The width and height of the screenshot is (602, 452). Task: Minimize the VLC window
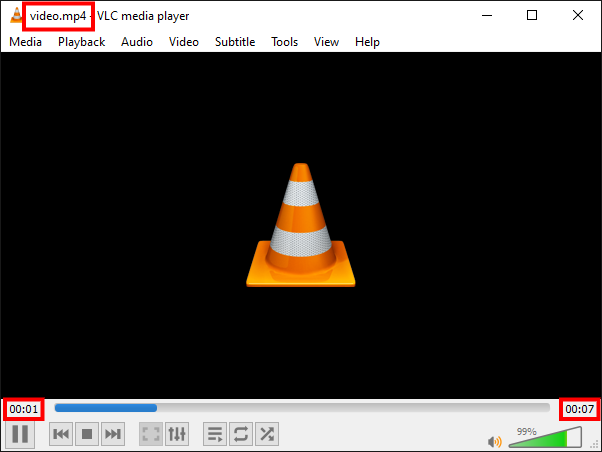487,15
